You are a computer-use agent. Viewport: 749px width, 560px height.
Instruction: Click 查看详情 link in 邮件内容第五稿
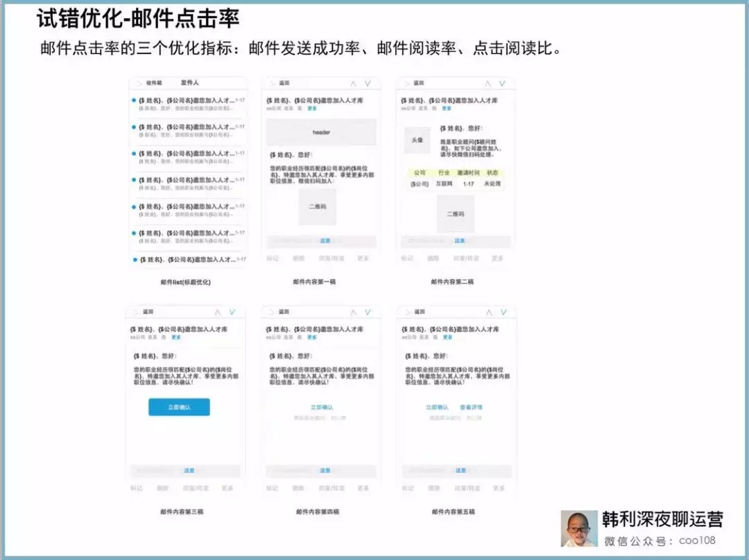471,408
